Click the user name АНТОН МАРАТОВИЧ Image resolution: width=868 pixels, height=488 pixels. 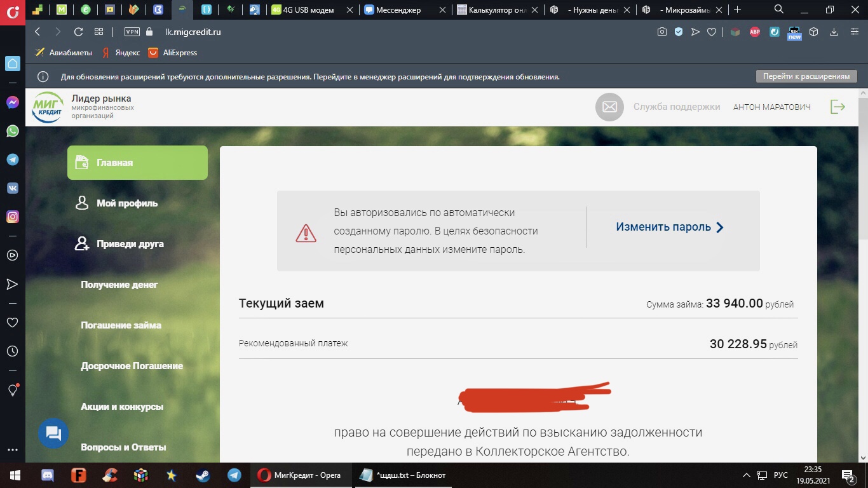pos(772,107)
